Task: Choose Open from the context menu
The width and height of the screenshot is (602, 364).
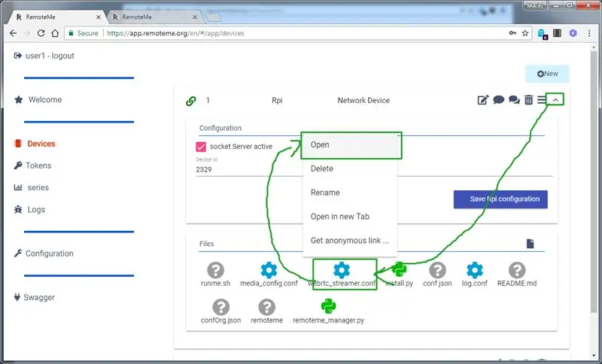Action: (350, 144)
